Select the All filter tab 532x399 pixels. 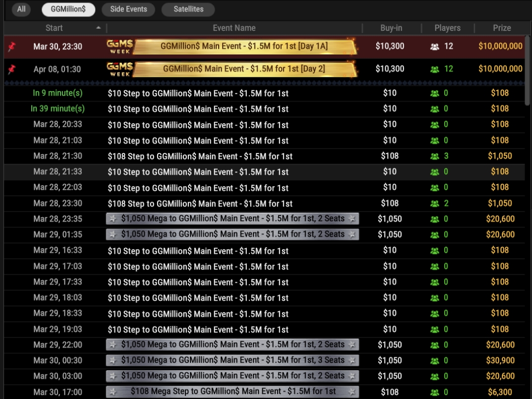click(21, 9)
